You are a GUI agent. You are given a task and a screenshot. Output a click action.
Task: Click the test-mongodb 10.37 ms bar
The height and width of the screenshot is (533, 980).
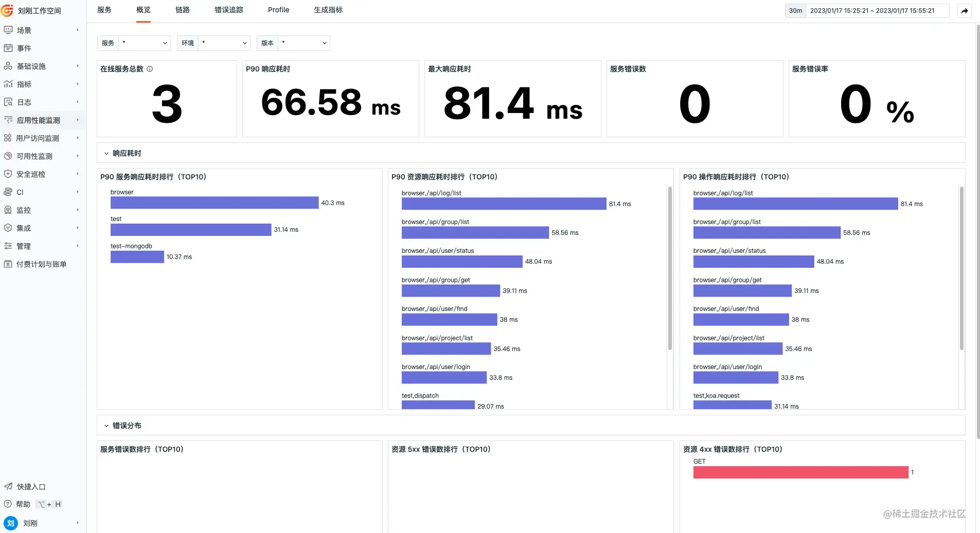[x=137, y=257]
